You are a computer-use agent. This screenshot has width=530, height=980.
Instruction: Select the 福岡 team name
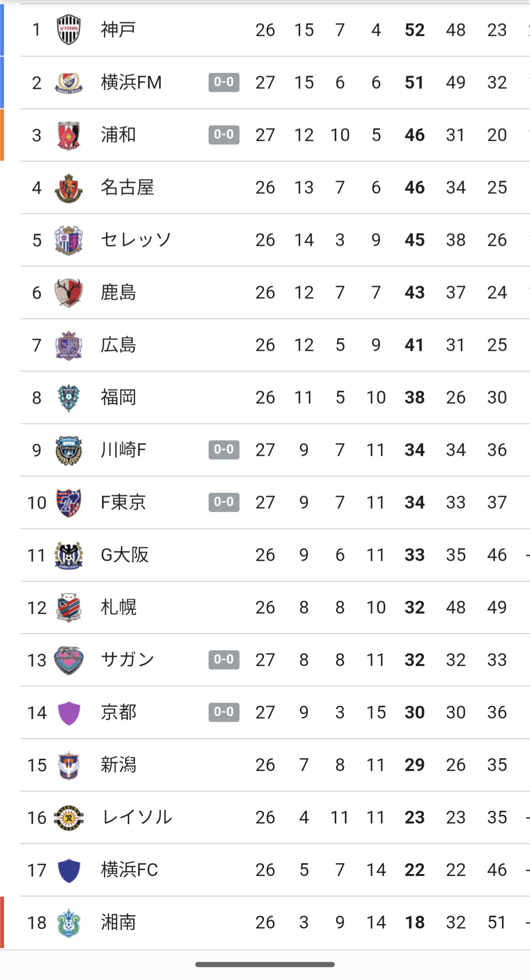click(118, 397)
